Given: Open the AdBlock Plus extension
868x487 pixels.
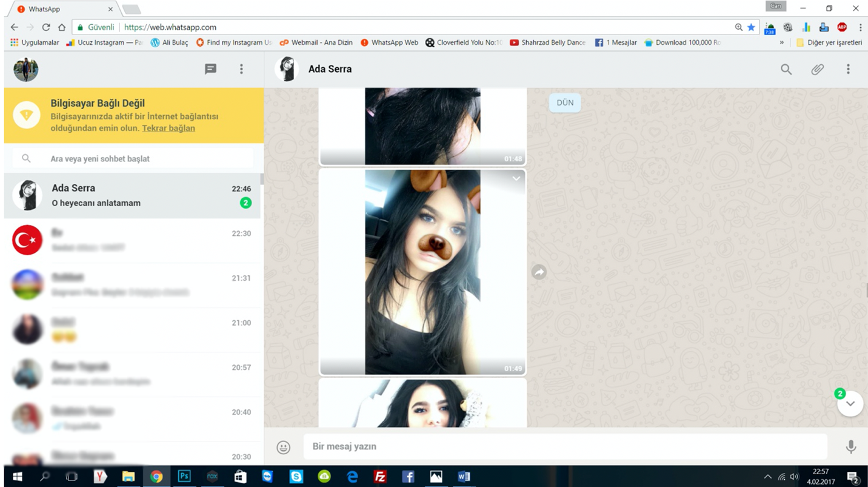Looking at the screenshot, I should 842,27.
